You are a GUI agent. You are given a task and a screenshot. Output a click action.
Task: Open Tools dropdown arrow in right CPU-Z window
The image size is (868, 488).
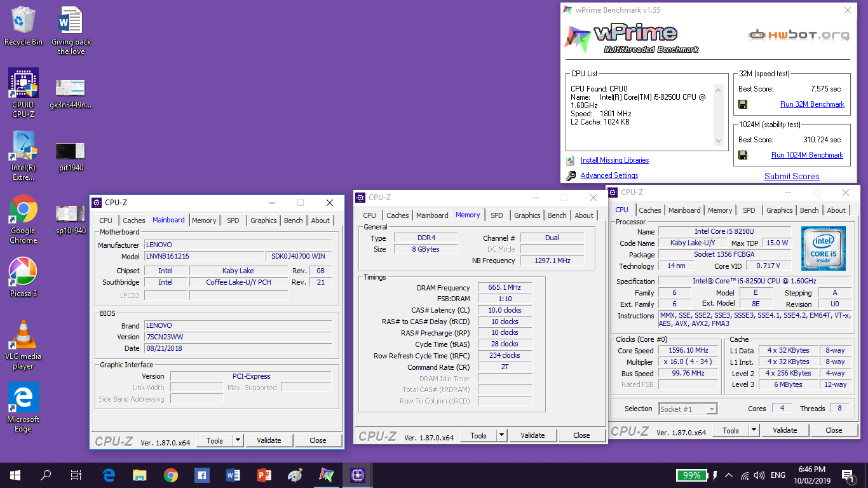pyautogui.click(x=754, y=430)
